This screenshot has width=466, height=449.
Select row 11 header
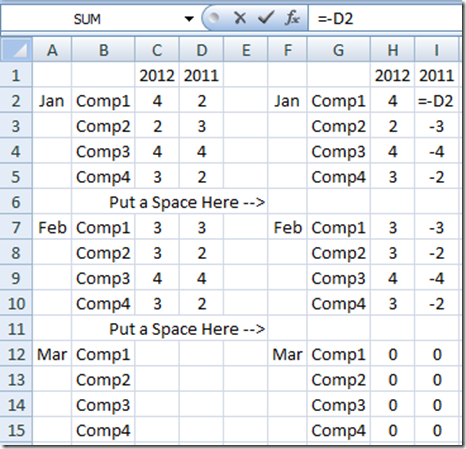click(x=16, y=329)
